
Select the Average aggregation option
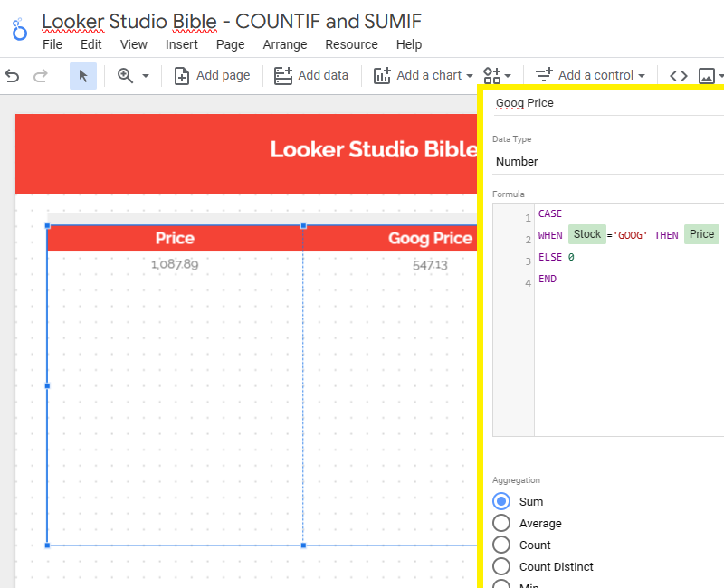501,523
